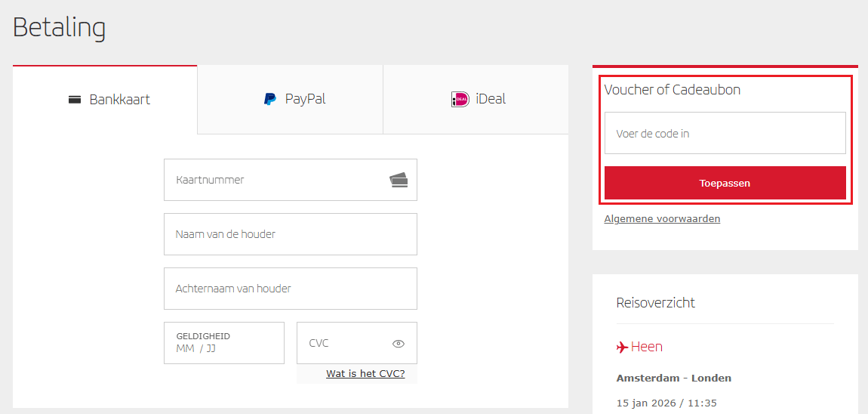Click the Naam van de houder field
Image resolution: width=868 pixels, height=414 pixels.
coord(291,234)
